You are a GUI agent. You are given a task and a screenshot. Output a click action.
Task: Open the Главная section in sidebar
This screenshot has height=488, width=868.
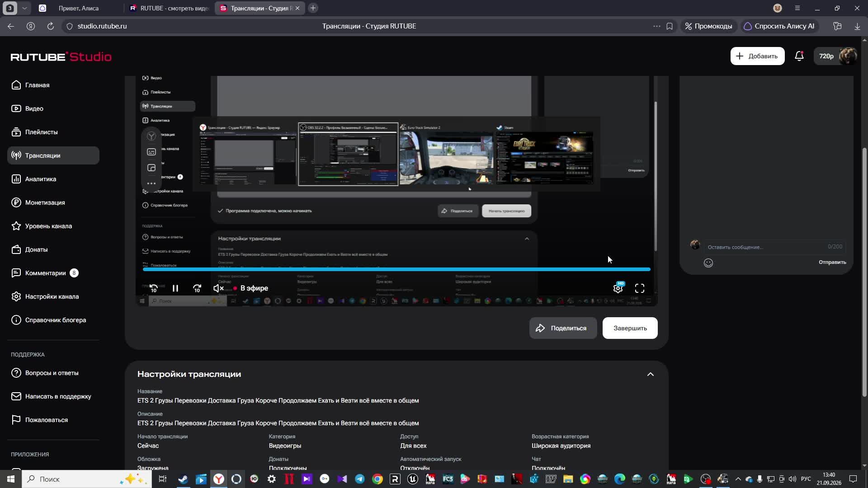31,85
